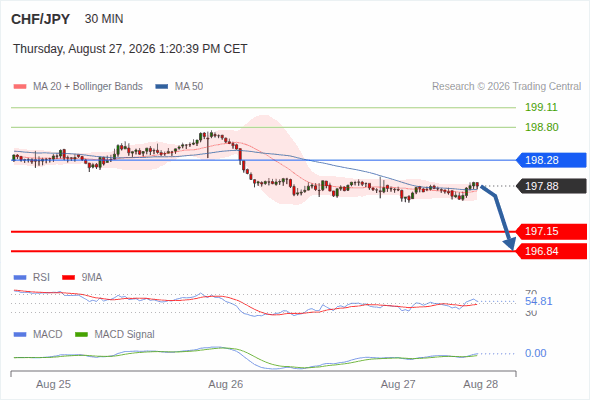
Task: Click the RSI value 54.81
Action: [x=539, y=301]
